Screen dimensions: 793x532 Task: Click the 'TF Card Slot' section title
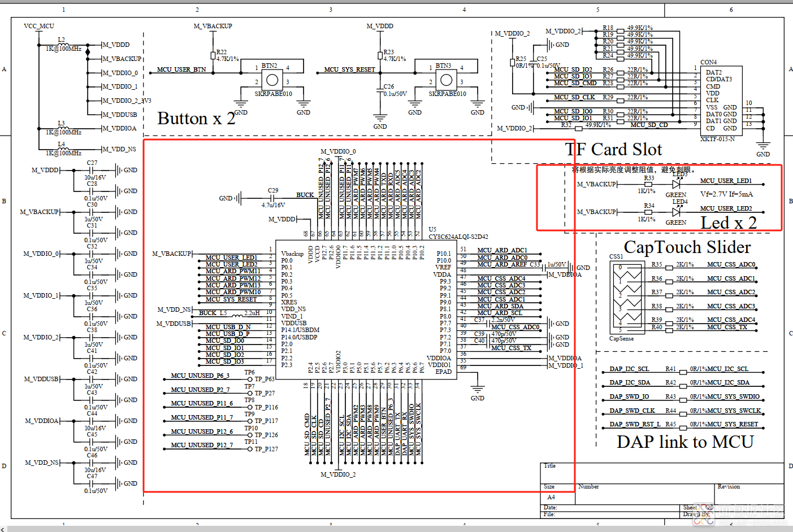(x=613, y=149)
